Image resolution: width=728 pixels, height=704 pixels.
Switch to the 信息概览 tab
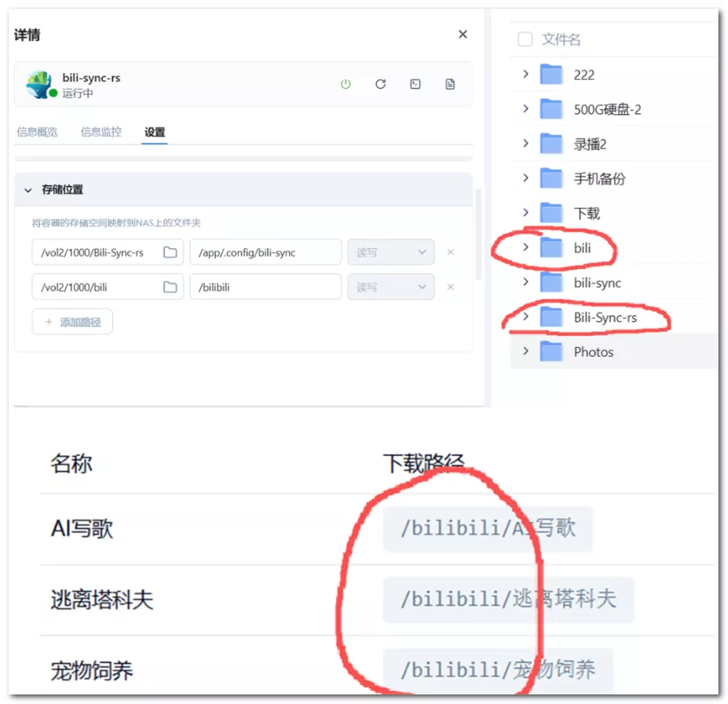coord(37,132)
